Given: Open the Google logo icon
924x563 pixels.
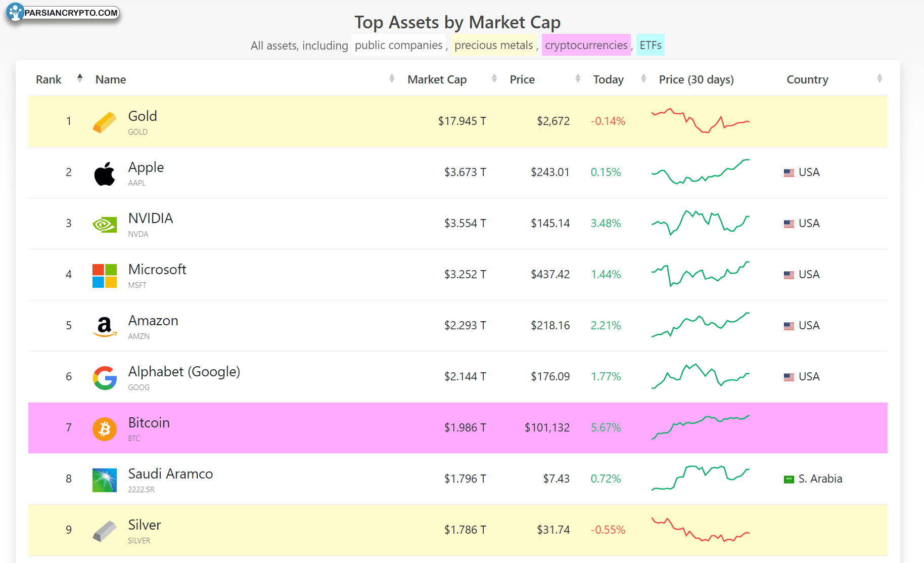Looking at the screenshot, I should coord(105,378).
